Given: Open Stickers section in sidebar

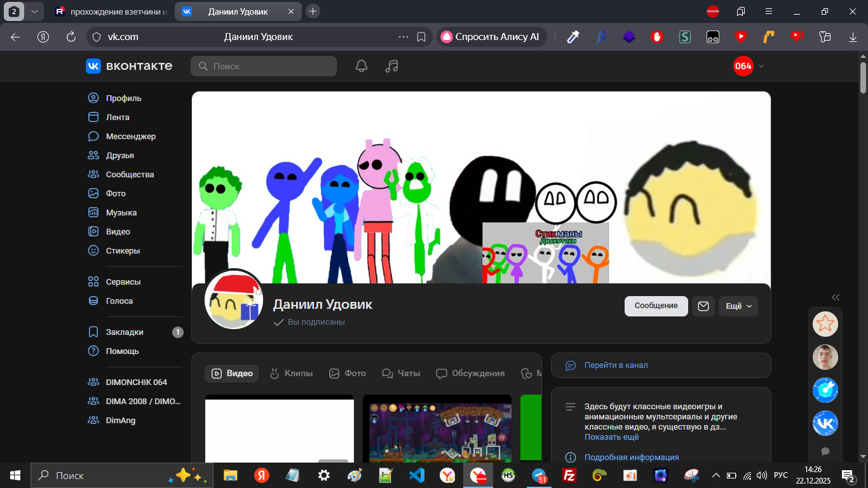Looking at the screenshot, I should pyautogui.click(x=123, y=250).
